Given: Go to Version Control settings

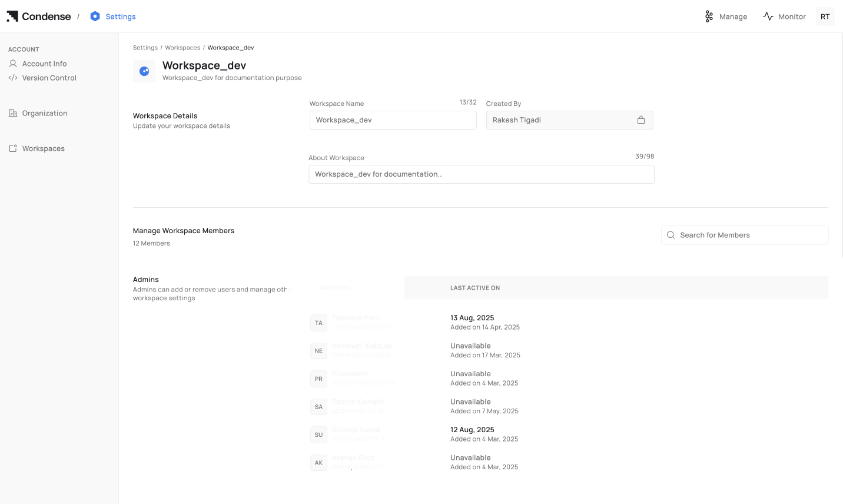Looking at the screenshot, I should (49, 78).
